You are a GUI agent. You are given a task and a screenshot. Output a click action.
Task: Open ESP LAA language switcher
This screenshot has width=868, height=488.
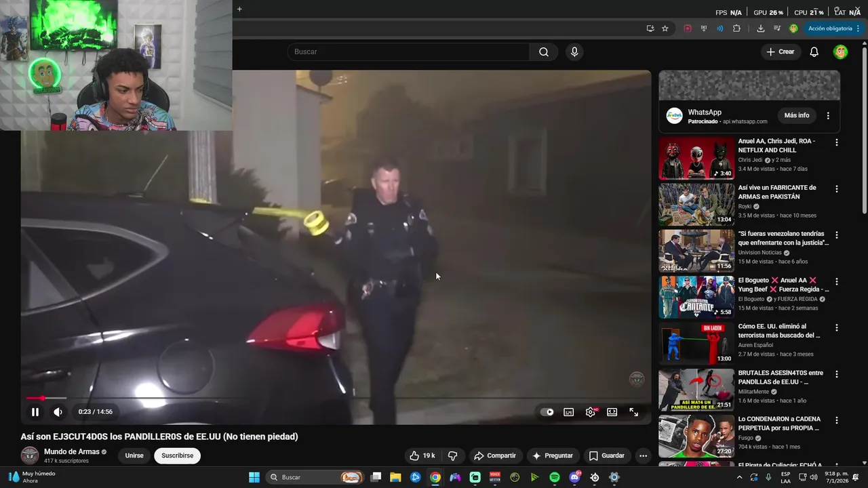pyautogui.click(x=785, y=477)
